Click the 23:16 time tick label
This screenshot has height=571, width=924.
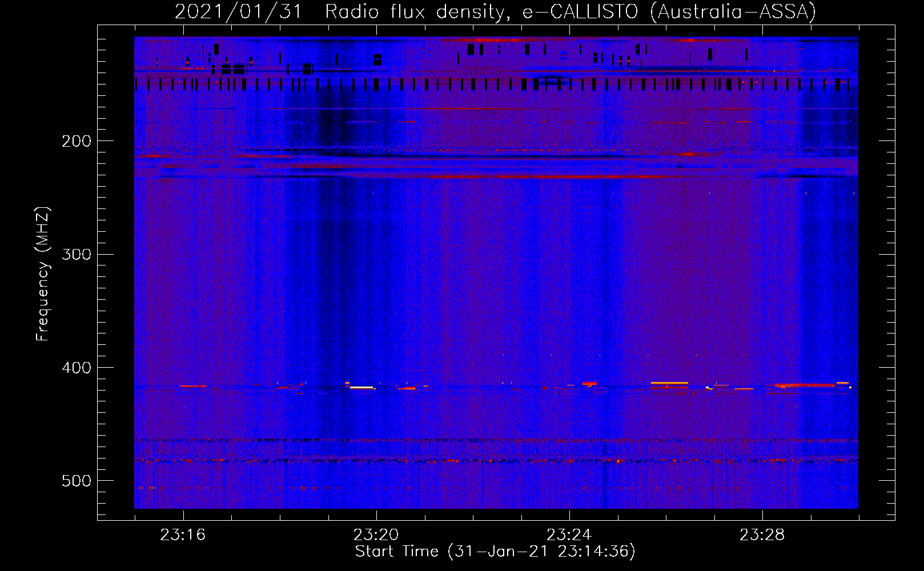point(183,534)
